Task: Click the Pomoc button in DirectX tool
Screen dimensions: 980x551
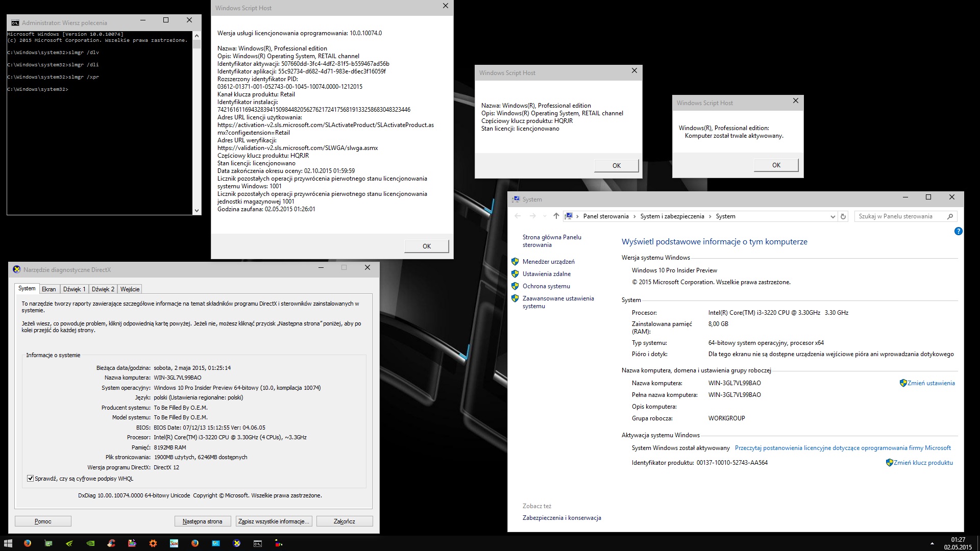Action: [x=43, y=521]
